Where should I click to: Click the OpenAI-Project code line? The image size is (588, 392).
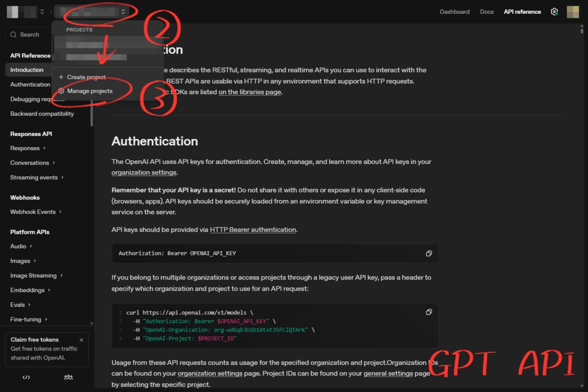click(185, 339)
